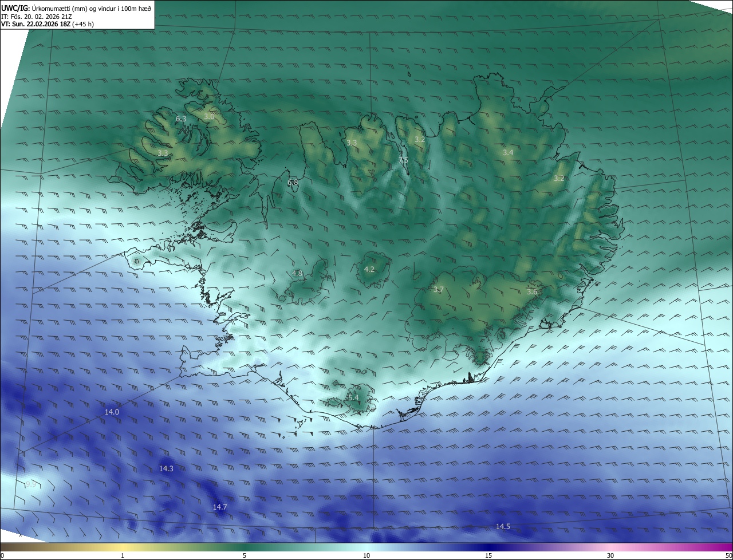Select the 4.8 value label
This screenshot has width=733, height=560.
(x=297, y=274)
